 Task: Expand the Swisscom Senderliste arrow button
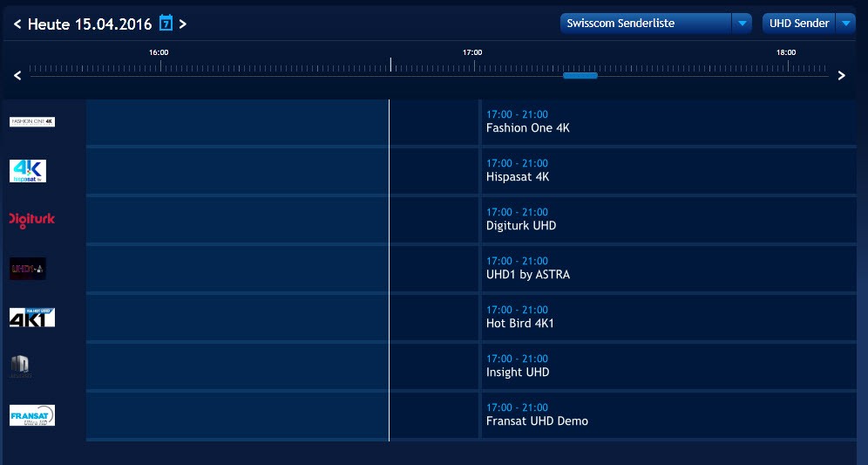[x=742, y=24]
